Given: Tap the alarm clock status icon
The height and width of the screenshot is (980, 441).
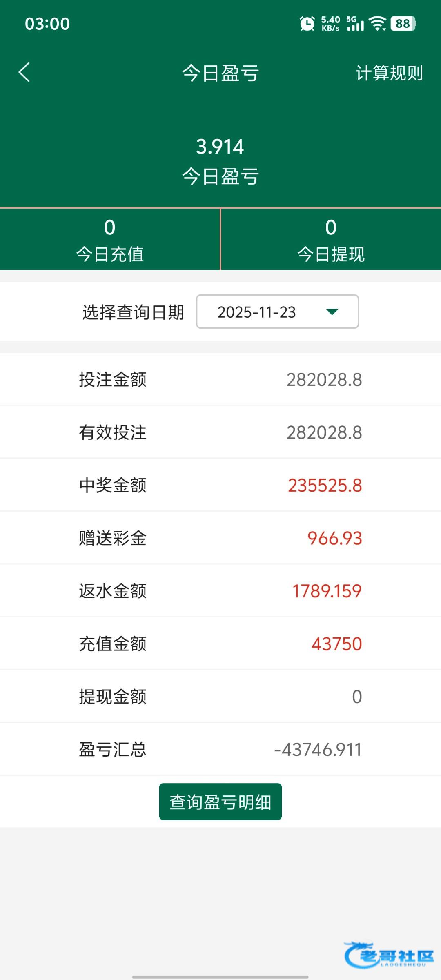Looking at the screenshot, I should tap(307, 24).
